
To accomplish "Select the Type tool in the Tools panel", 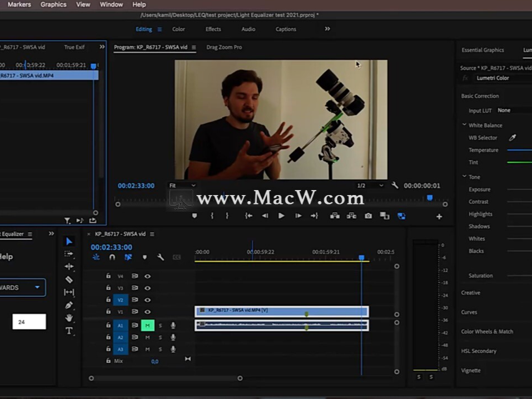I will point(69,328).
